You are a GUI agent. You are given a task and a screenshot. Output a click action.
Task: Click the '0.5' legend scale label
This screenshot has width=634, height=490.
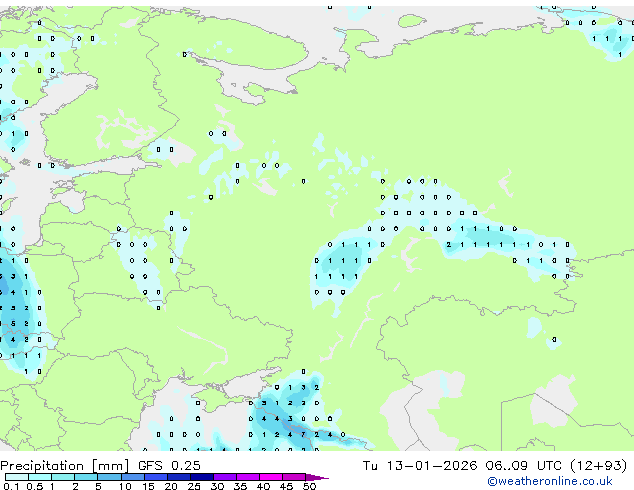coord(35,486)
